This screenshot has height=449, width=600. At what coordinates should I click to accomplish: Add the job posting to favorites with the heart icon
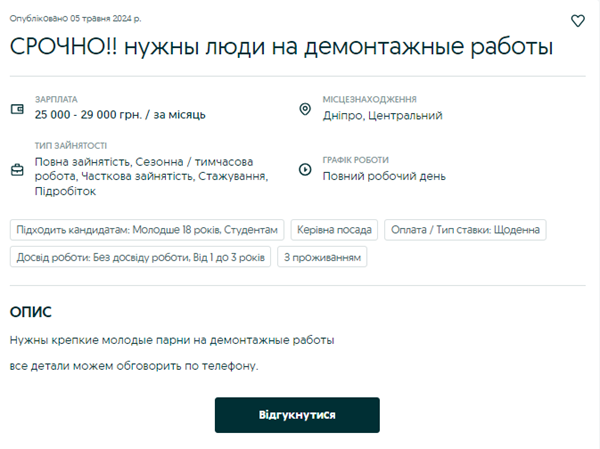[577, 20]
